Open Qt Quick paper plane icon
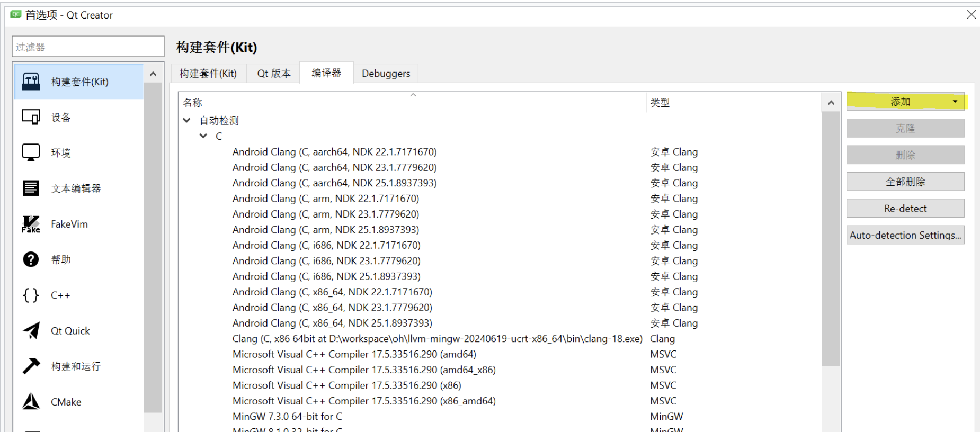980x432 pixels. click(31, 331)
